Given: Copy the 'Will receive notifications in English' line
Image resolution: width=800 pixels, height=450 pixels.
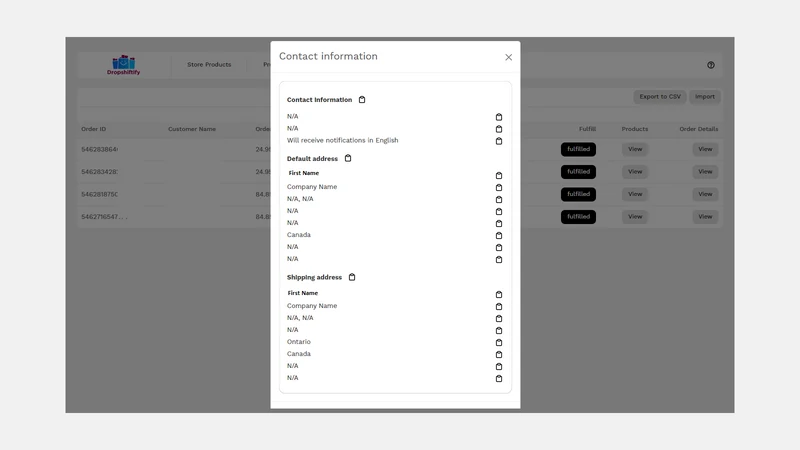Looking at the screenshot, I should (499, 141).
